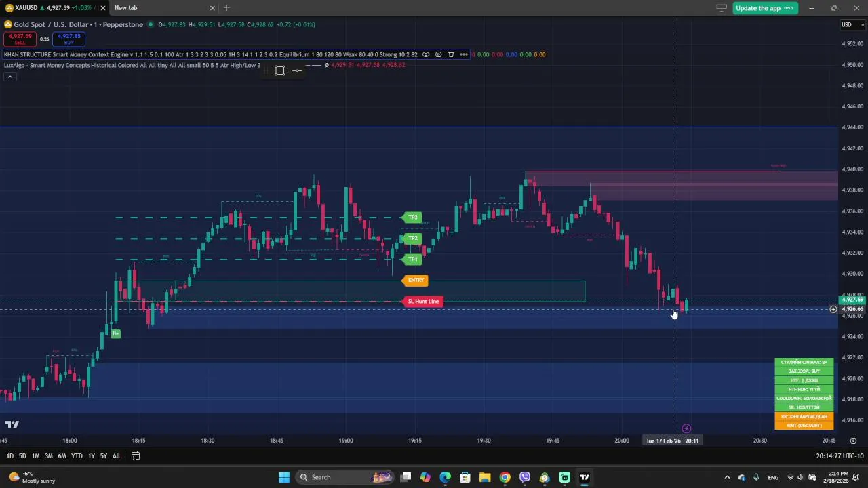Click the BUY 4,927.85 button
The height and width of the screenshot is (488, 868).
pyautogui.click(x=68, y=39)
